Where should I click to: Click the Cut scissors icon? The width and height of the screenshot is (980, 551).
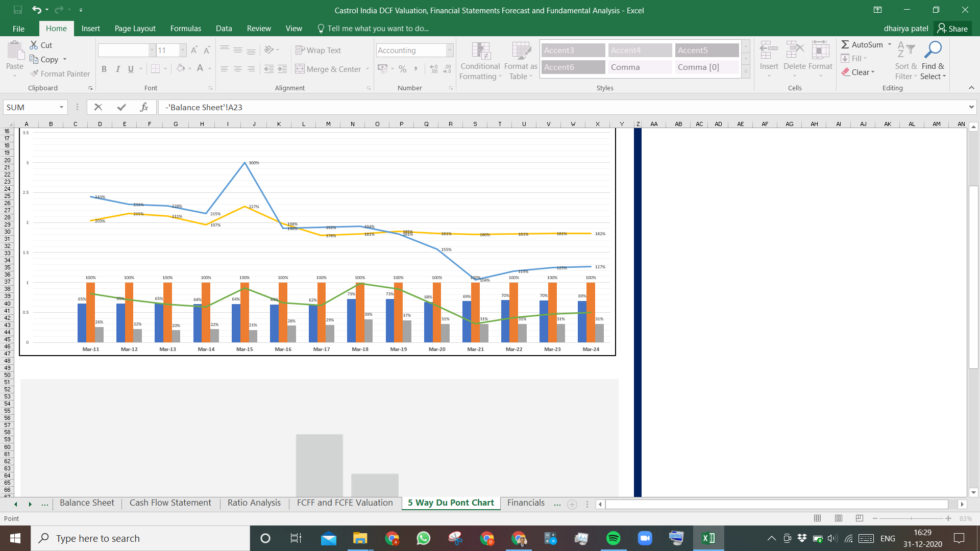point(34,45)
